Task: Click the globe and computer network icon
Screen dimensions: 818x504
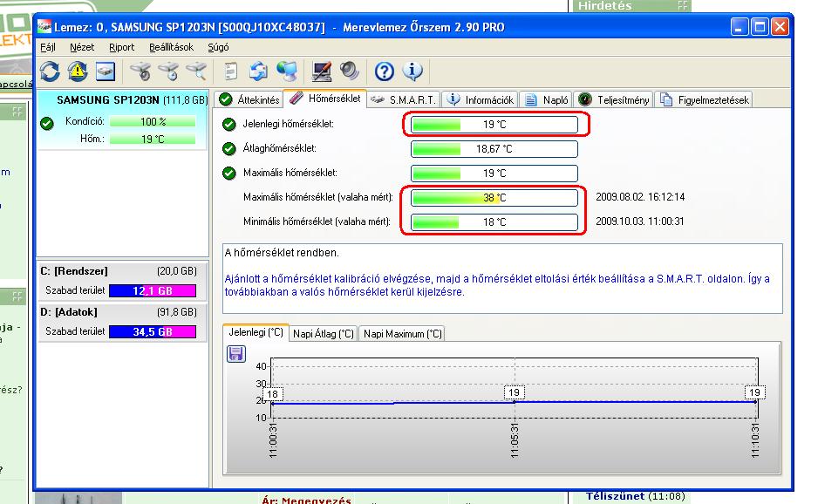Action: click(x=286, y=71)
